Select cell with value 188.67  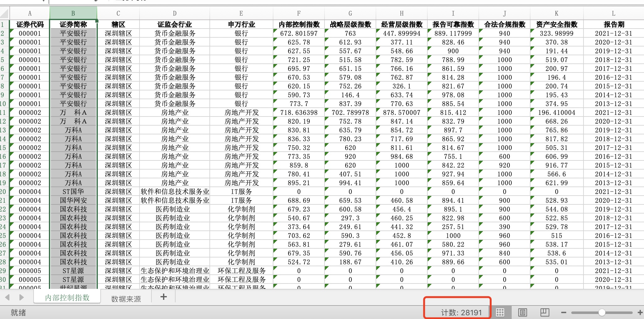pos(350,262)
